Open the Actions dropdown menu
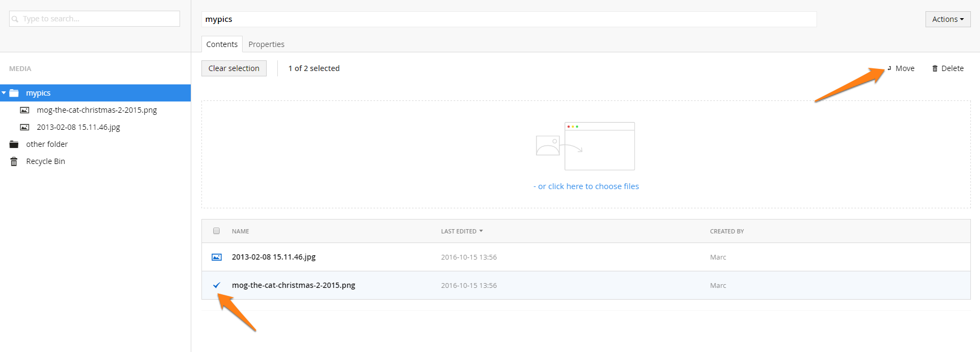Viewport: 980px width, 352px height. click(947, 19)
